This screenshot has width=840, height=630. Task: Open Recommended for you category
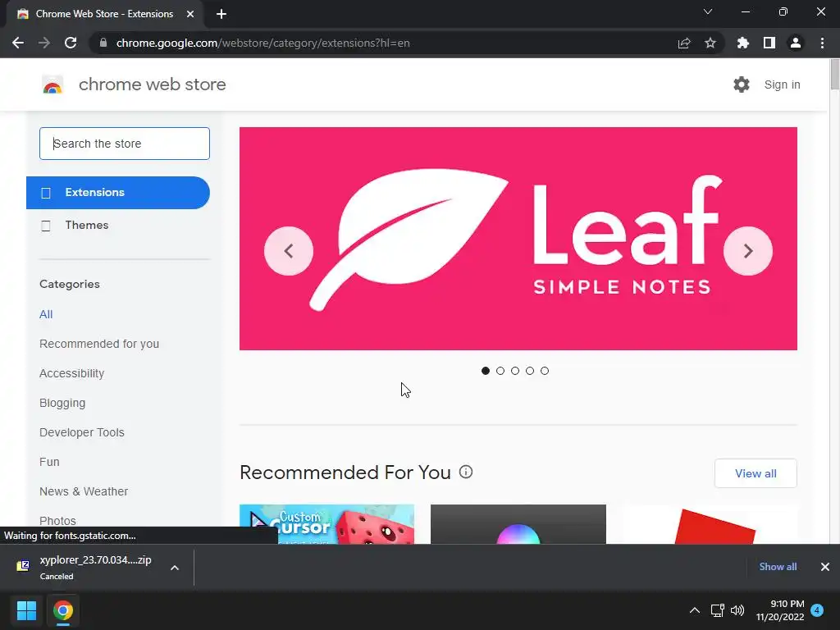99,344
